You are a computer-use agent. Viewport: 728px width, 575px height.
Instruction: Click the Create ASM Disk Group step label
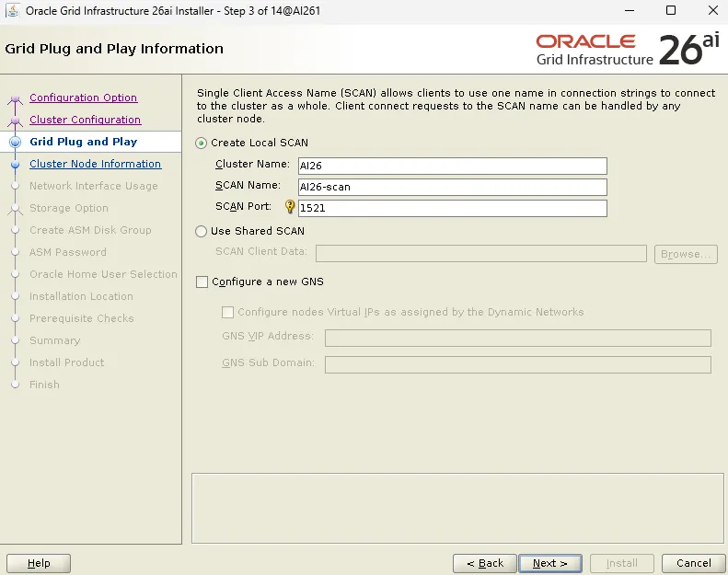(x=90, y=230)
